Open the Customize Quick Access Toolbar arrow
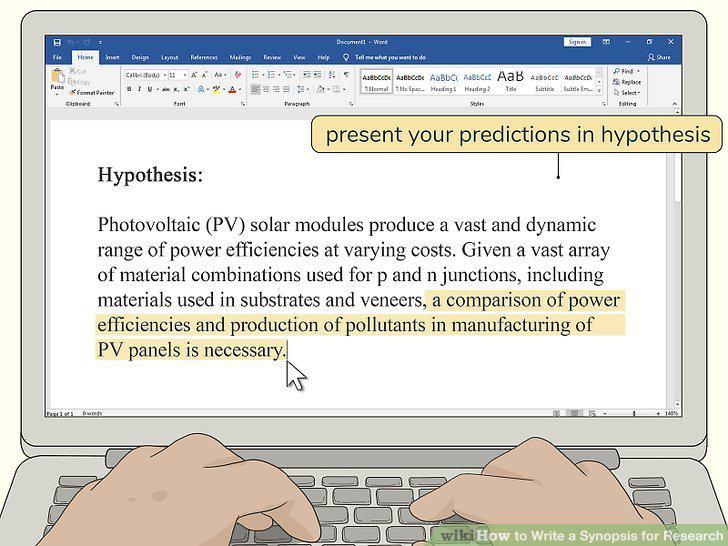The width and height of the screenshot is (728, 546). coord(100,42)
